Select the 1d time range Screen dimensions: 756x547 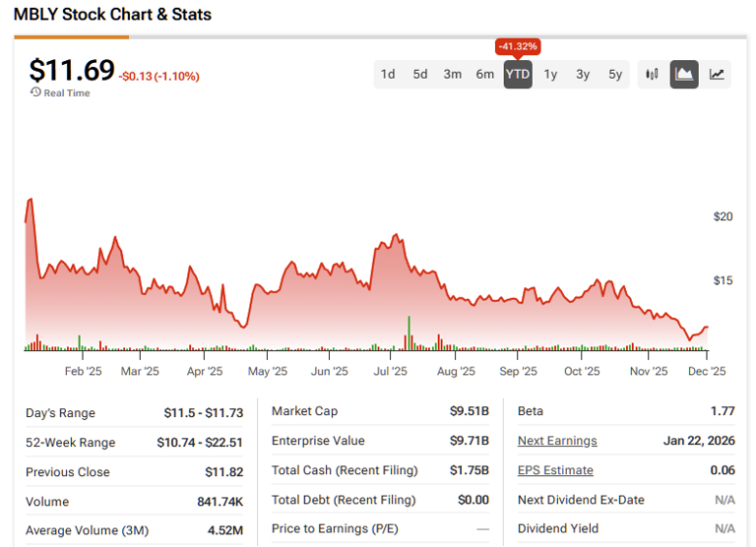(x=388, y=74)
